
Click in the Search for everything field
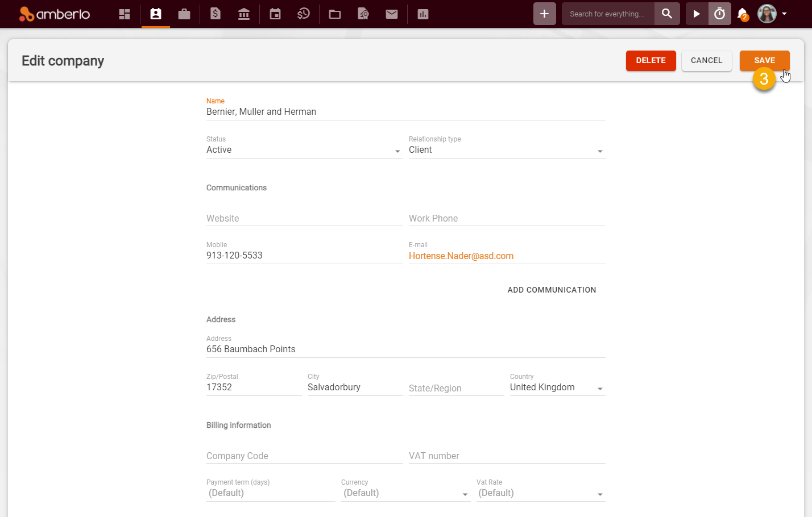pyautogui.click(x=608, y=14)
